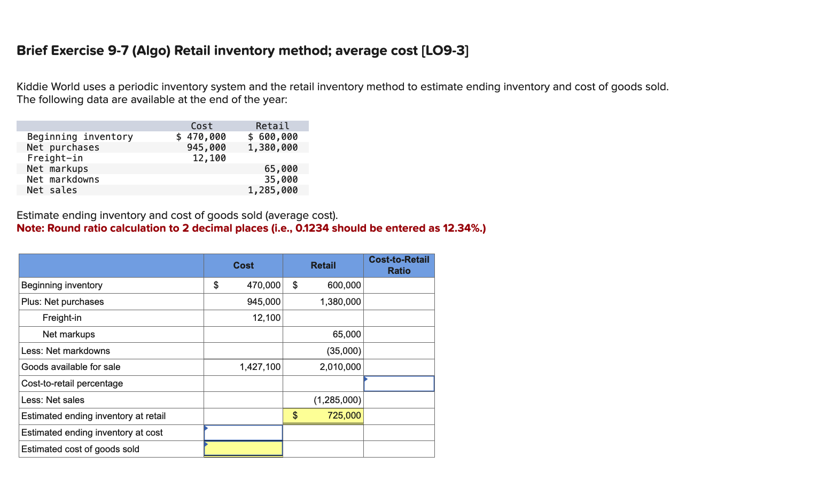Click the 'Less: Net markdowns' row label
834x504 pixels.
click(x=66, y=351)
